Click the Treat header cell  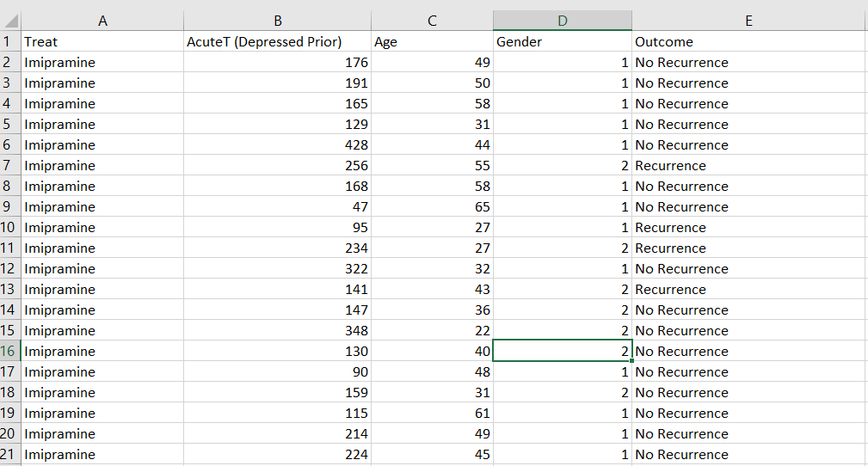click(102, 42)
